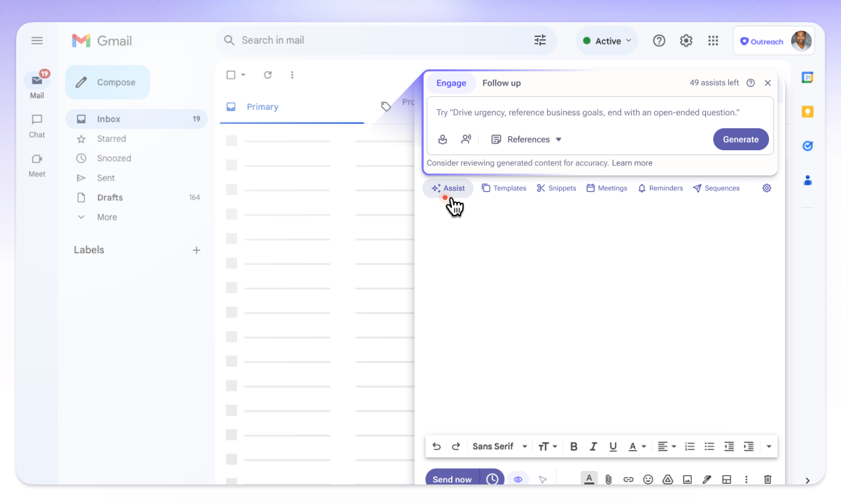Open the Starred folder
The height and width of the screenshot is (504, 841).
[x=111, y=139]
